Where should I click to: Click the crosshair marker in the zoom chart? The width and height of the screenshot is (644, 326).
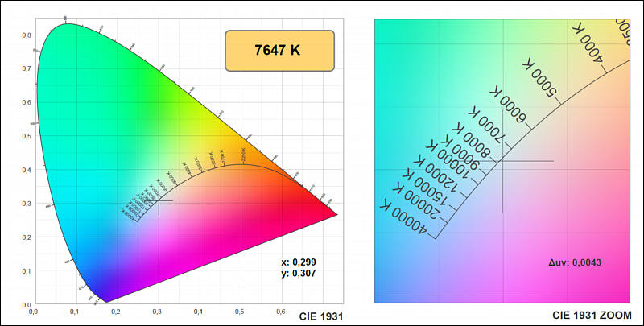[502, 161]
